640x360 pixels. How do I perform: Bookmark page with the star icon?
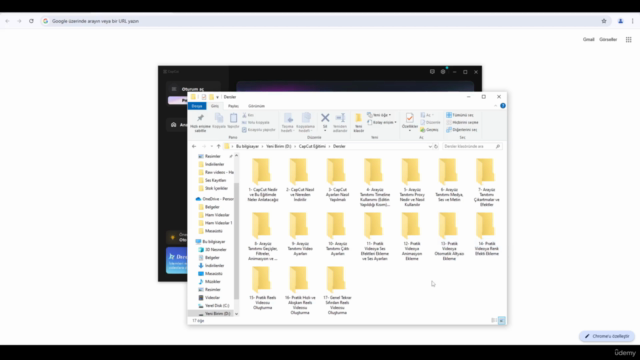tap(604, 21)
